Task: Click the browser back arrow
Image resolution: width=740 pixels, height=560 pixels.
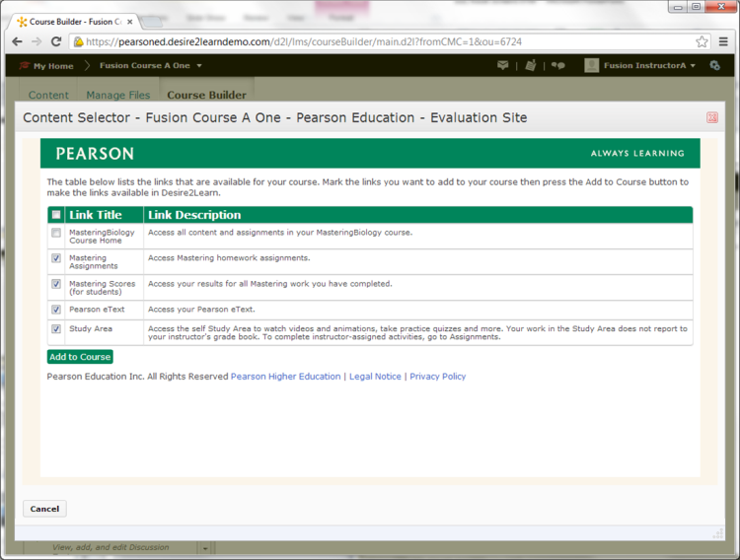Action: (x=17, y=41)
